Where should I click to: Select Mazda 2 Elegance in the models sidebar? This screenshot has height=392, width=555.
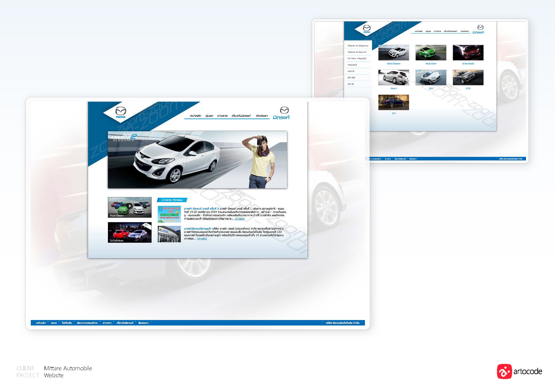coord(358,46)
